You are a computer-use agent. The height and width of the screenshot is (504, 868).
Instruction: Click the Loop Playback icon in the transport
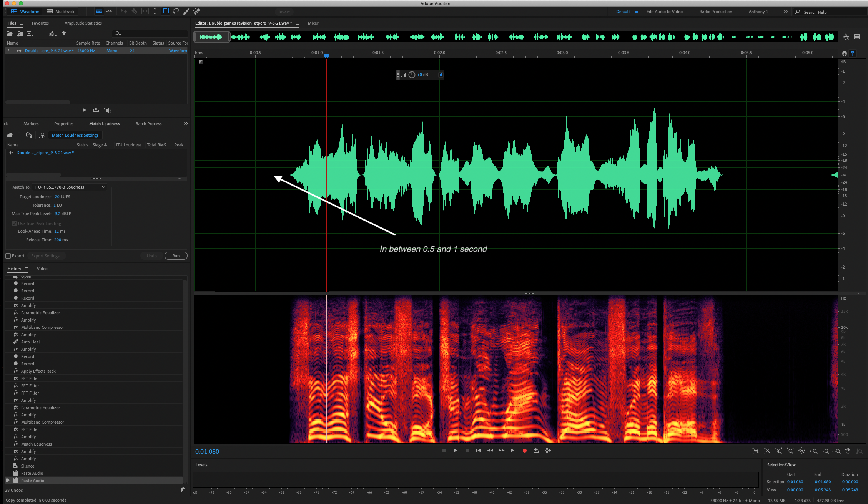[x=536, y=451]
